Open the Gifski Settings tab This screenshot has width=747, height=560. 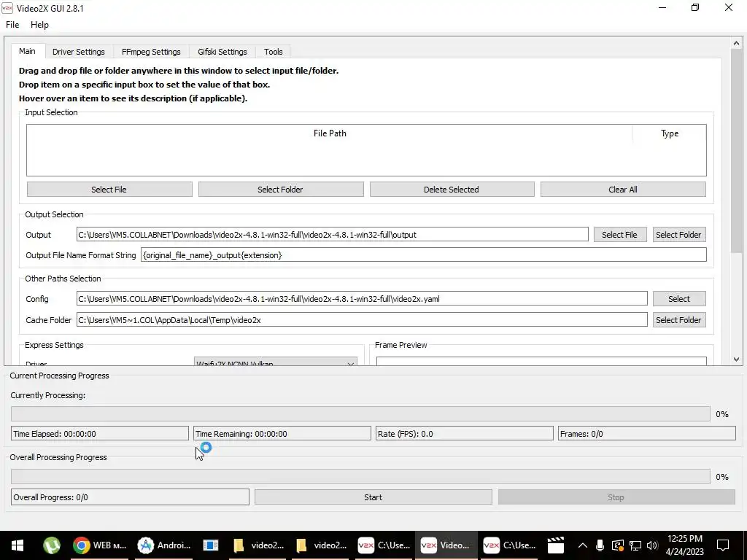coord(222,52)
